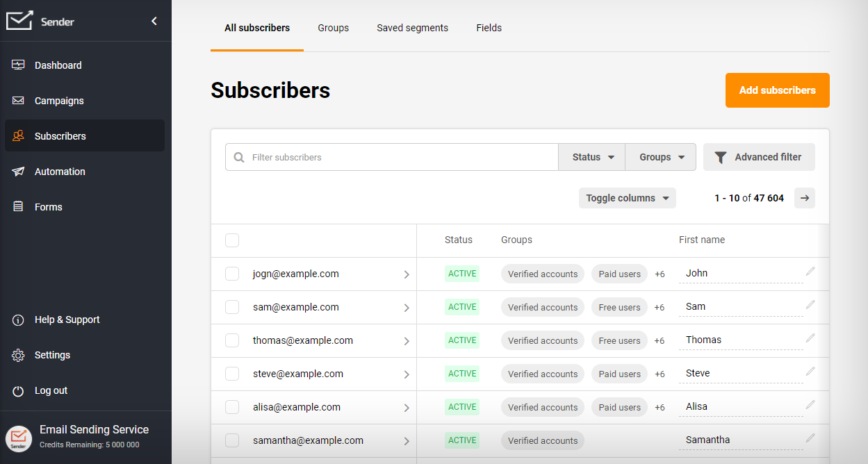Click the pencil icon next to John

tap(810, 272)
